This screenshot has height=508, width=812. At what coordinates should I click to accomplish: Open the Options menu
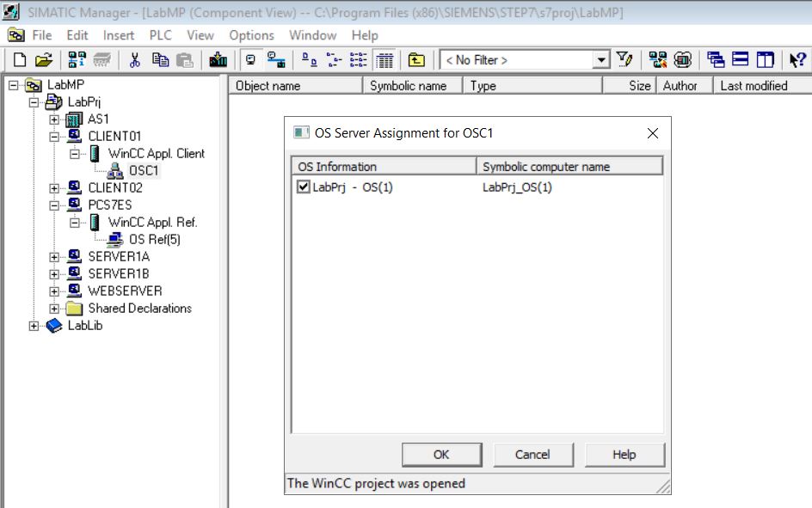(x=252, y=35)
